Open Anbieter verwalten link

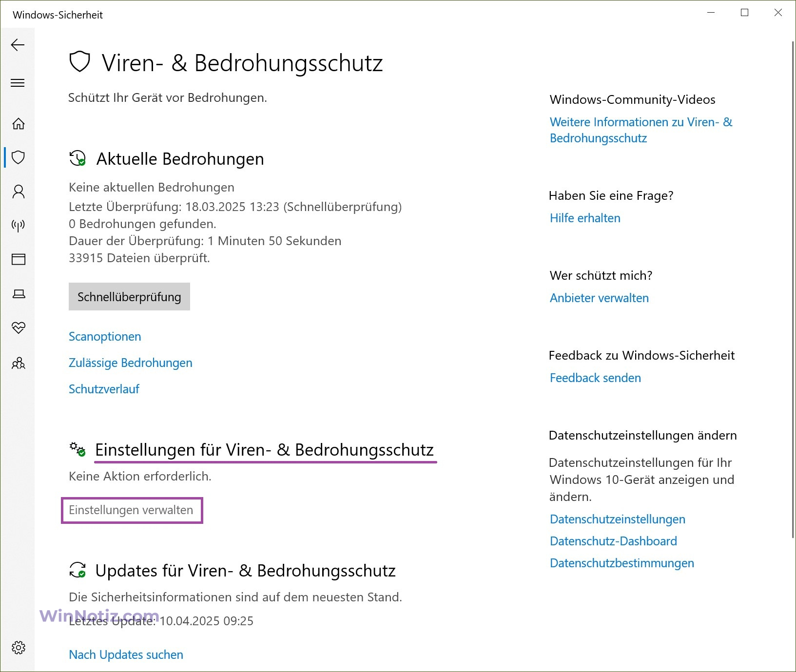[x=599, y=298]
